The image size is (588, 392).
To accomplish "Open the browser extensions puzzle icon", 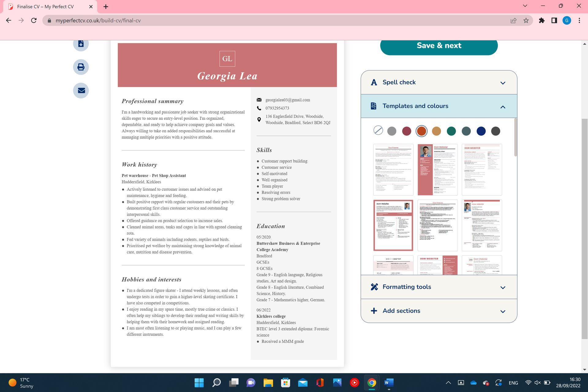I will pyautogui.click(x=542, y=21).
